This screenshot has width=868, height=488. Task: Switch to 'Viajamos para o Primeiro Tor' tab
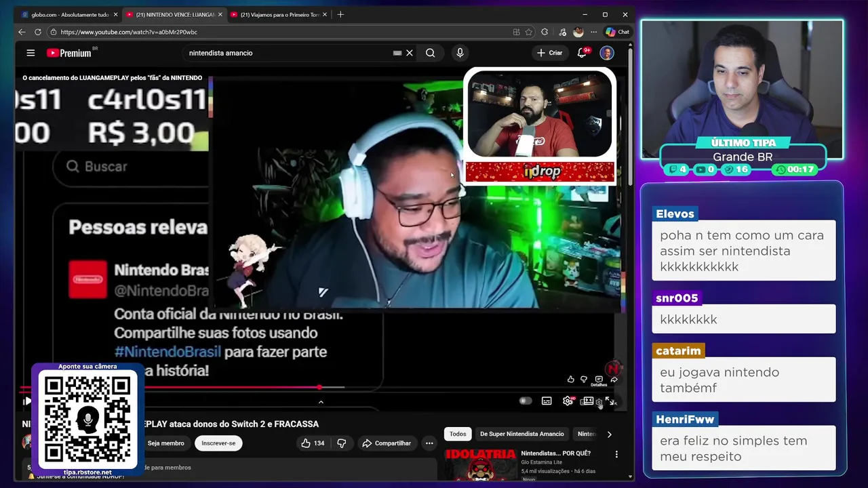pyautogui.click(x=279, y=14)
